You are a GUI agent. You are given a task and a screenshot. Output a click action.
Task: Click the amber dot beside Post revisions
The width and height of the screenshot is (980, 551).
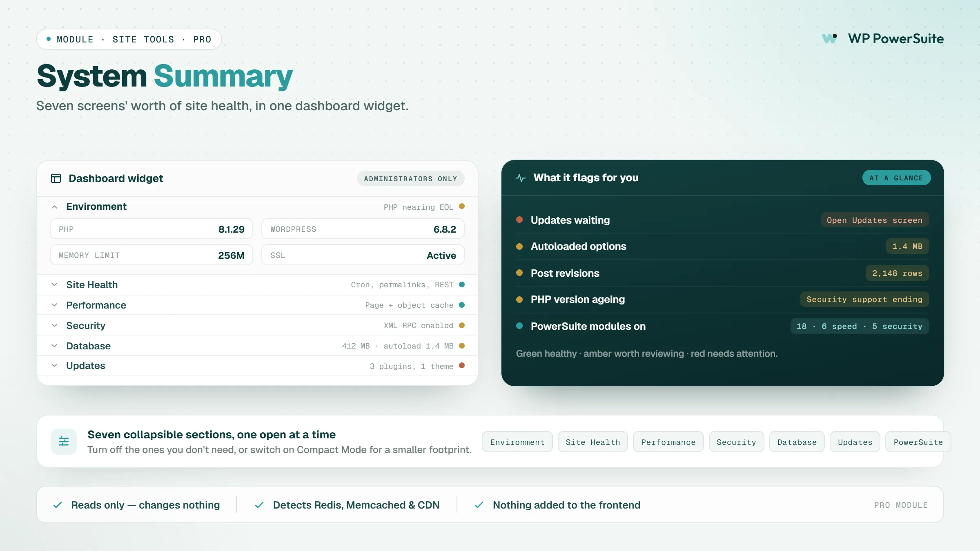coord(519,273)
